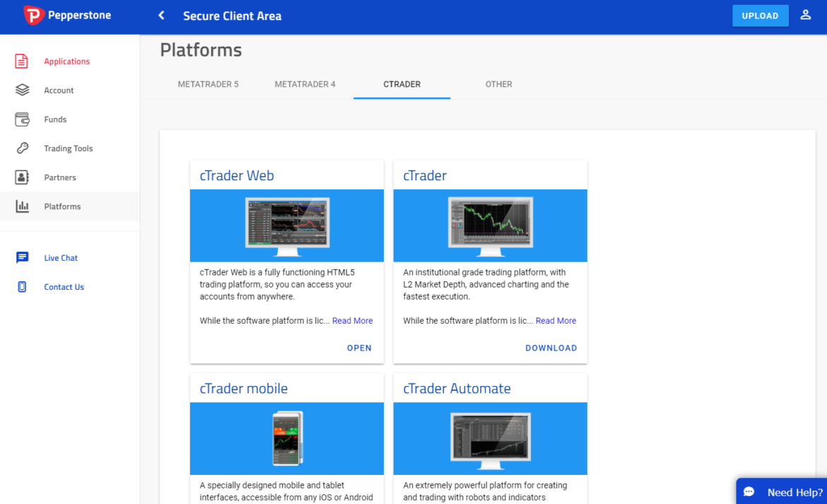This screenshot has width=827, height=504.
Task: Click the UPLOAD button
Action: (760, 15)
